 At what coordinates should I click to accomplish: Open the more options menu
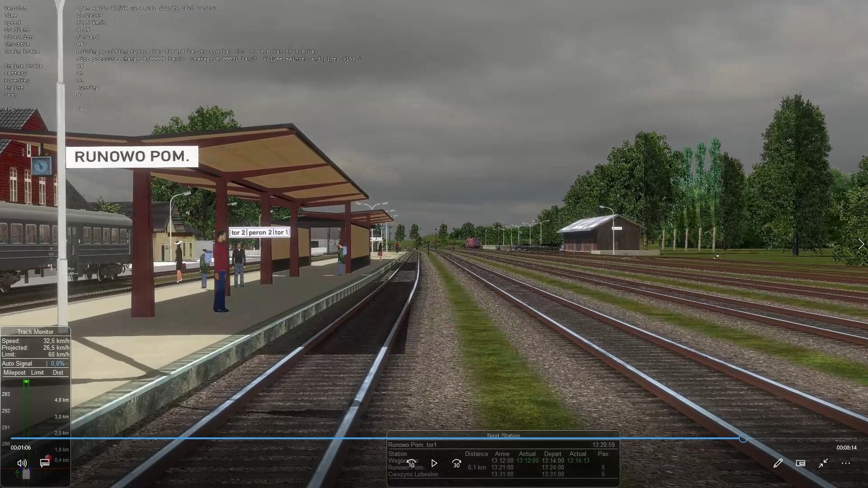[x=846, y=463]
